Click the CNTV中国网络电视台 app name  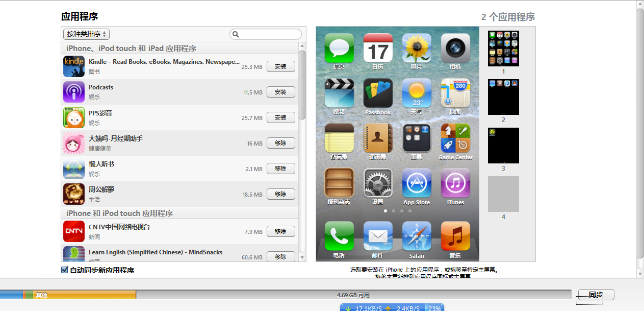[119, 227]
